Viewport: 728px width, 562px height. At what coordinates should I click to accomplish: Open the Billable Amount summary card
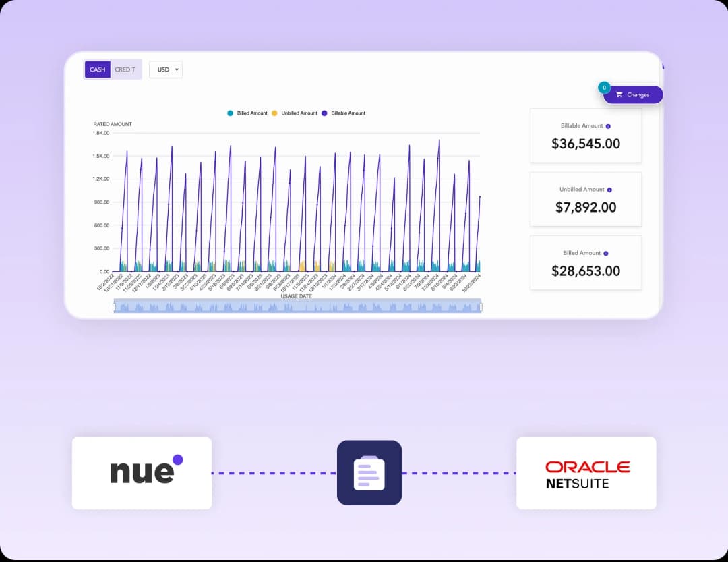[585, 136]
